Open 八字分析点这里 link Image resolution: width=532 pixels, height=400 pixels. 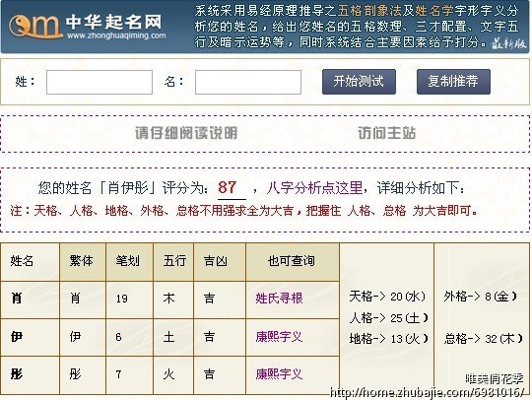coord(314,187)
